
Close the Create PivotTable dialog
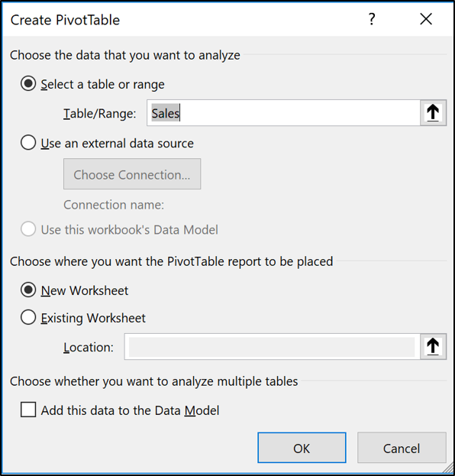pyautogui.click(x=426, y=19)
